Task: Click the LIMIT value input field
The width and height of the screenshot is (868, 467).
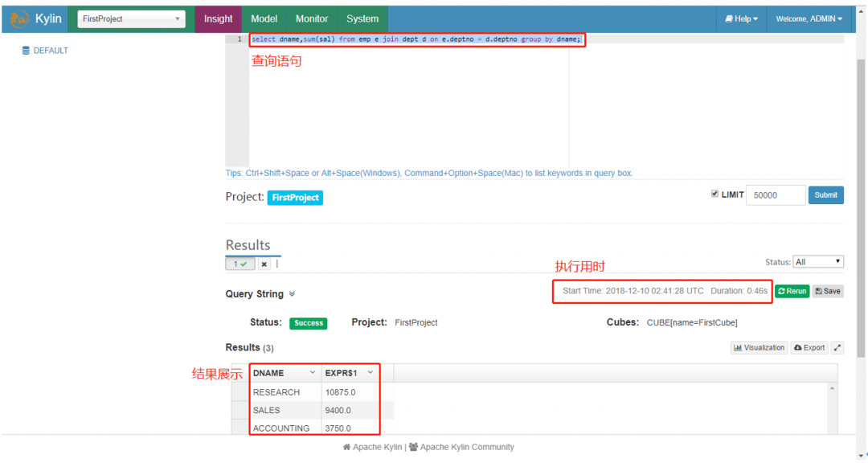Action: tap(776, 195)
